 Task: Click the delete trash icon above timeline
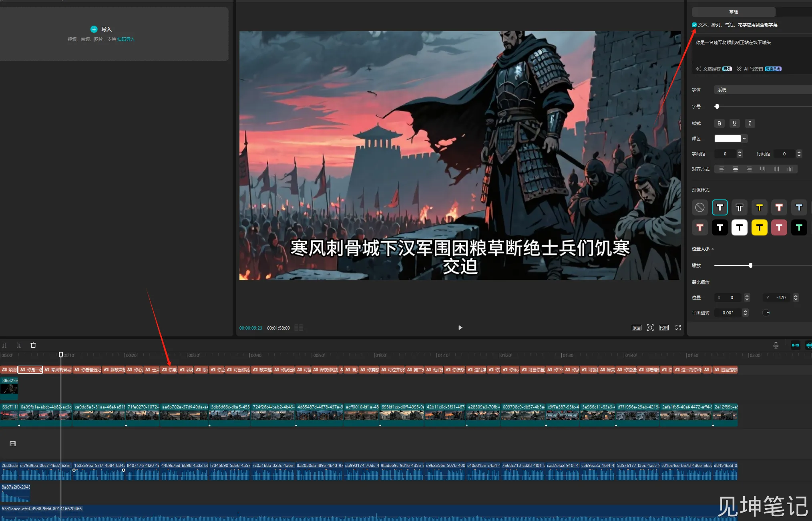click(x=33, y=345)
